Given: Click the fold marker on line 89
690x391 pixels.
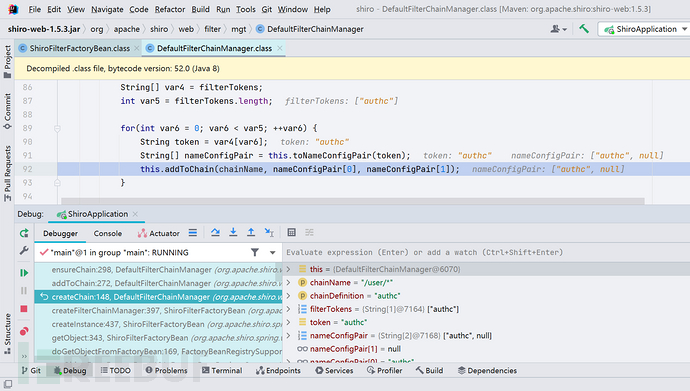Looking at the screenshot, I should click(x=57, y=128).
